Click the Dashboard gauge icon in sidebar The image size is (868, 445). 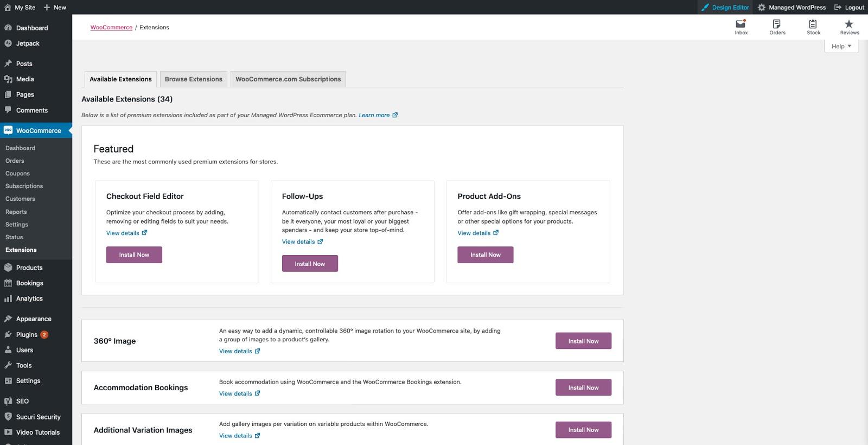[8, 28]
